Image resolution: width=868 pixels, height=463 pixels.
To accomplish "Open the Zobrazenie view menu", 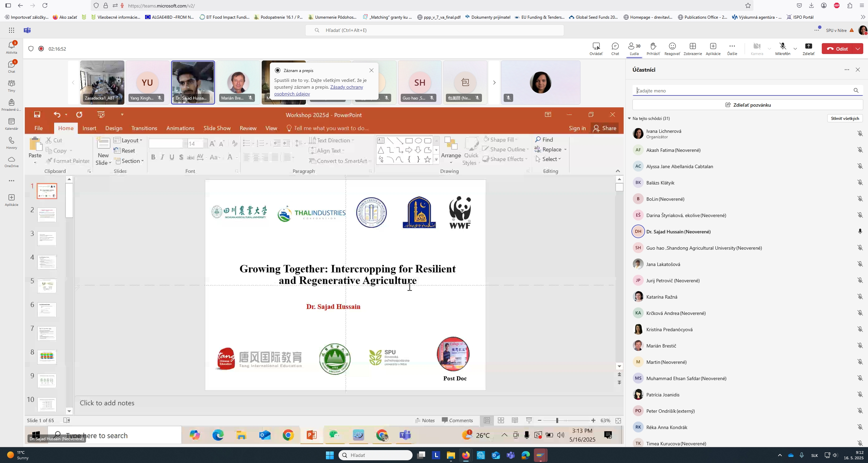I will [x=692, y=49].
